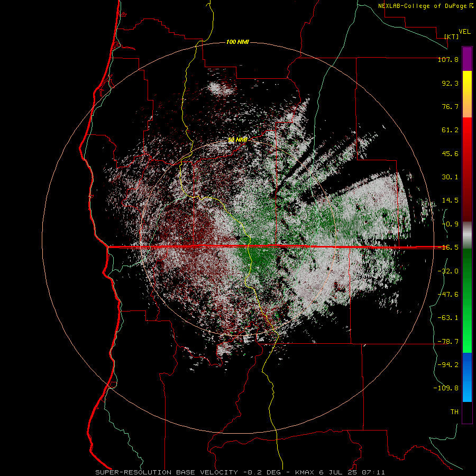Pick the purple segment of color bar
The height and width of the screenshot is (476, 476).
pyautogui.click(x=467, y=59)
